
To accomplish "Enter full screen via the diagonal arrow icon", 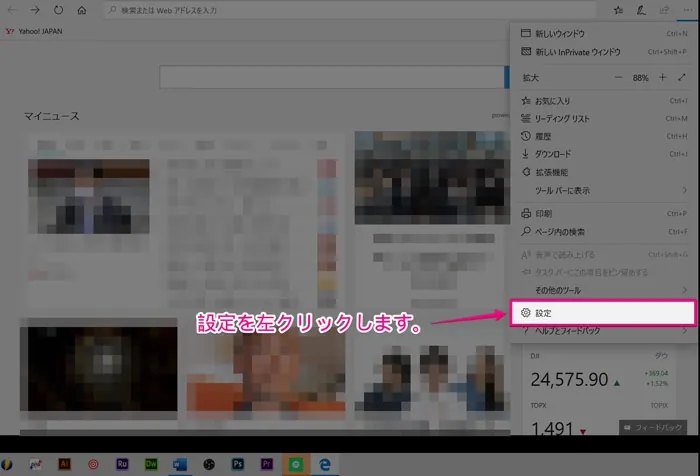I will pos(682,78).
